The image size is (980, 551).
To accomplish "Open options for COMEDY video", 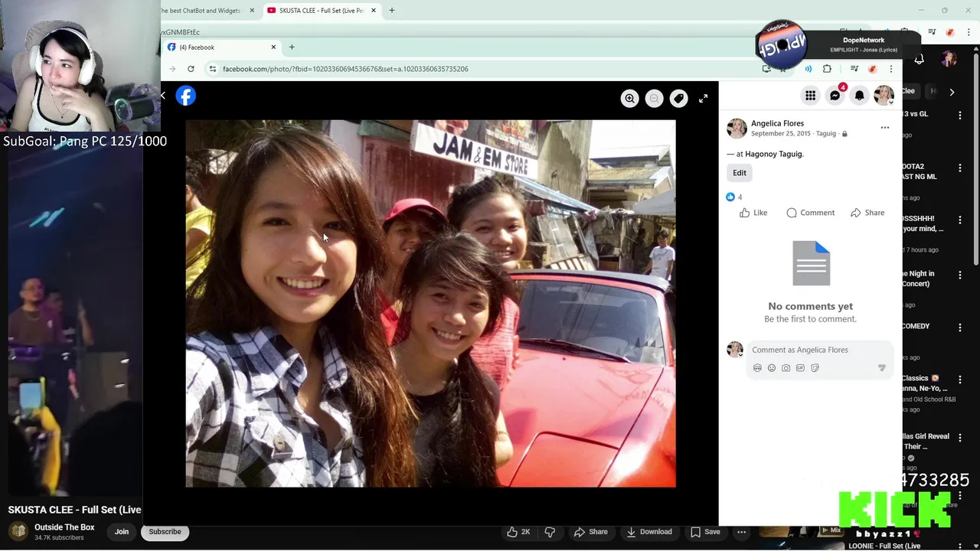I will click(x=960, y=328).
